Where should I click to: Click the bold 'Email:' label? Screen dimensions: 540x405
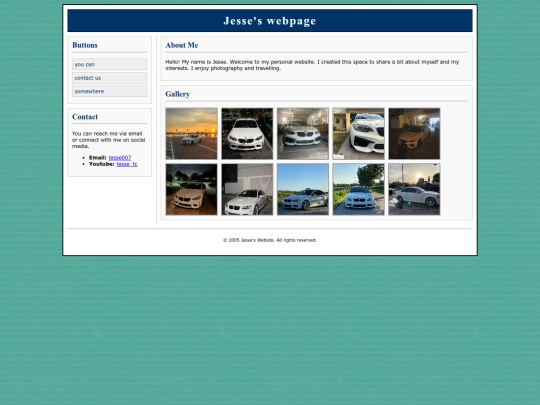point(97,158)
